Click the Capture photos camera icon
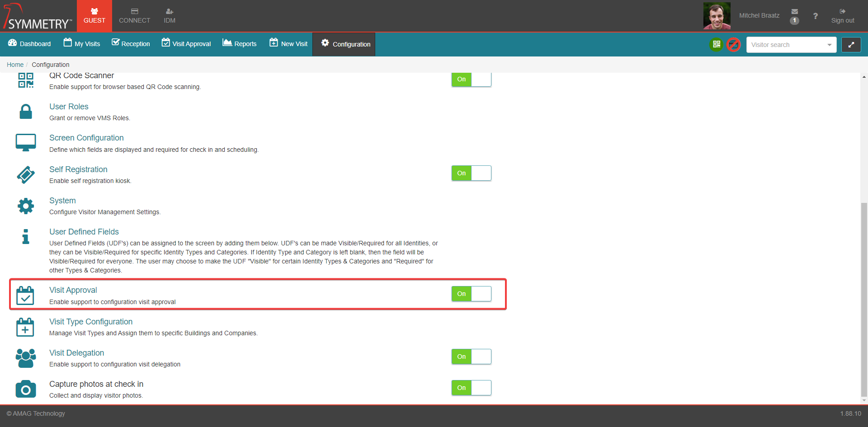The height and width of the screenshot is (427, 868). pos(26,389)
